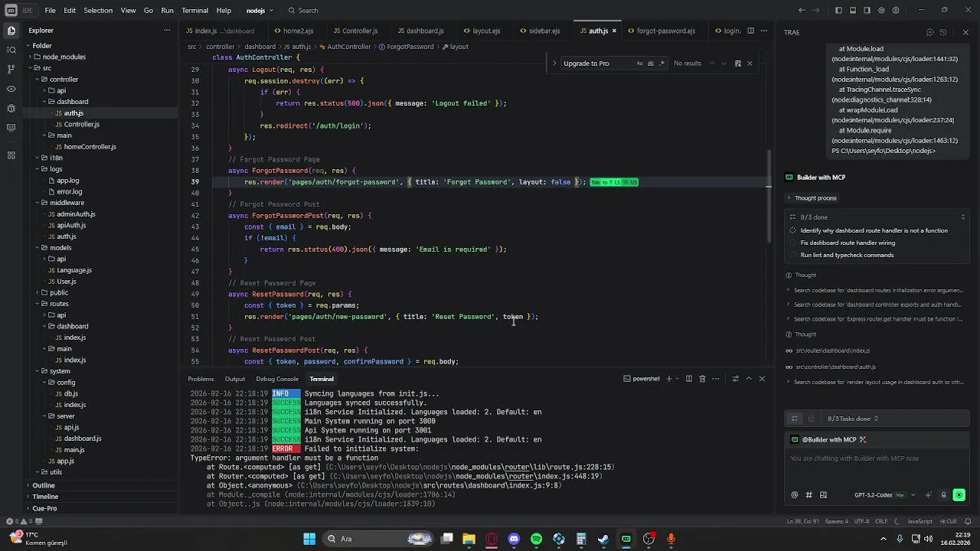Toggle the bottom panel layout icon
980x551 pixels.
click(853, 10)
